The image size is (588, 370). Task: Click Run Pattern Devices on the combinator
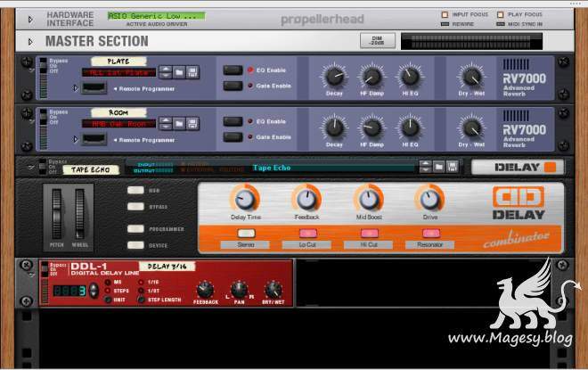pyautogui.click(x=135, y=190)
